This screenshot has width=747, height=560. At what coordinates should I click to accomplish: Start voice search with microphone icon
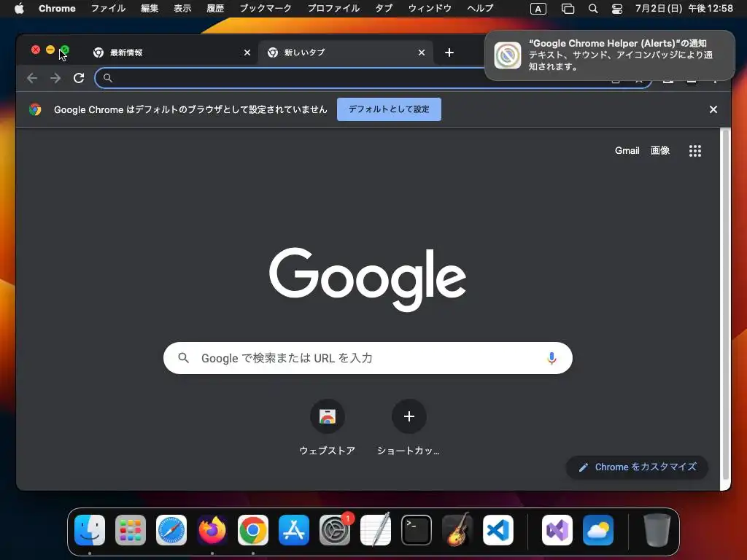551,358
